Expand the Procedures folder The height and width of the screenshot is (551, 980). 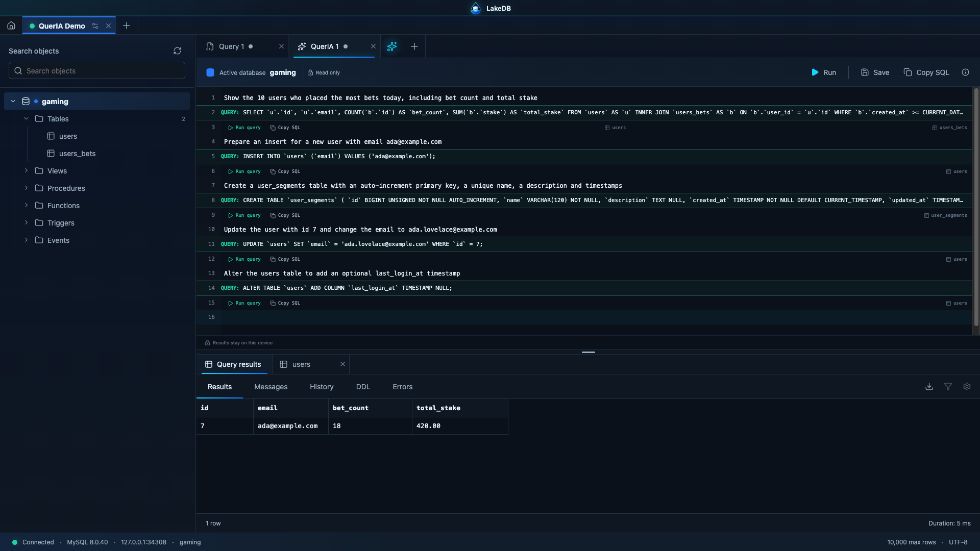point(27,188)
